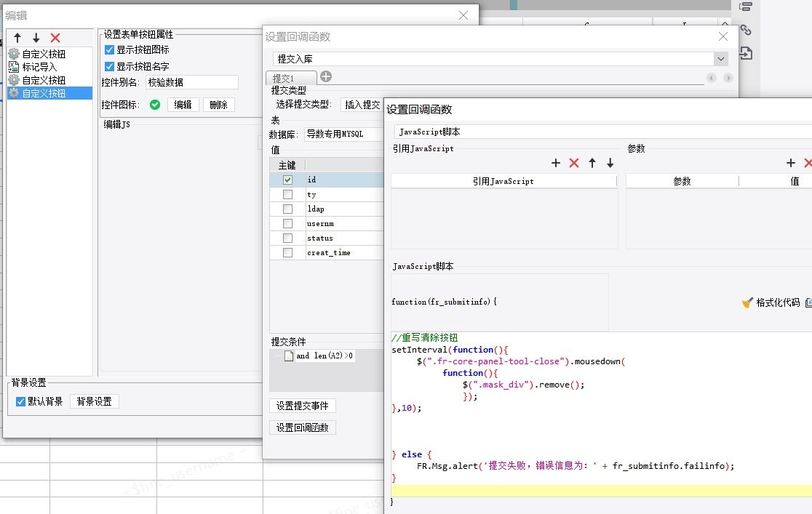This screenshot has height=514, width=812.
Task: Add a parameter with plus icon
Action: pyautogui.click(x=791, y=163)
